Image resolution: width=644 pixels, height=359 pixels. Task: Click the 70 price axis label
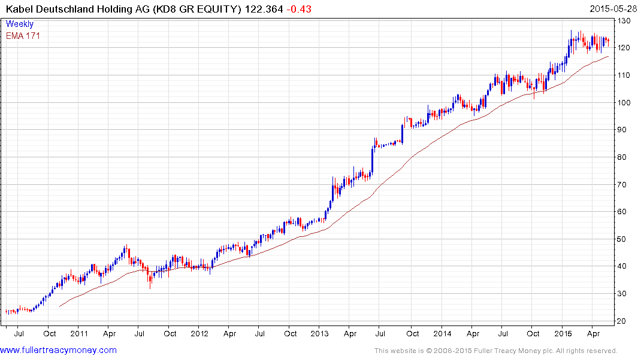tap(622, 185)
